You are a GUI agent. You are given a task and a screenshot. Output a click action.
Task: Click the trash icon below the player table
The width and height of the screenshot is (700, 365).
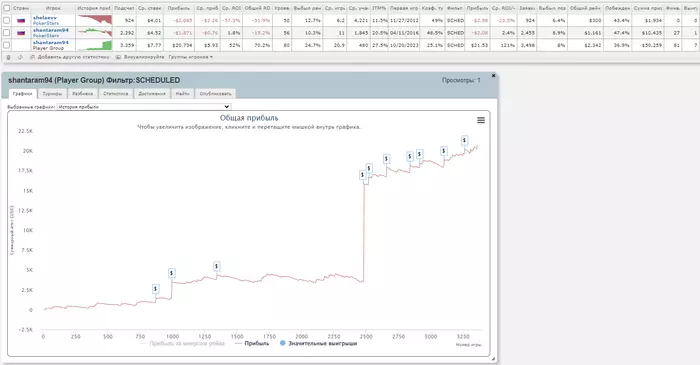(x=8, y=57)
